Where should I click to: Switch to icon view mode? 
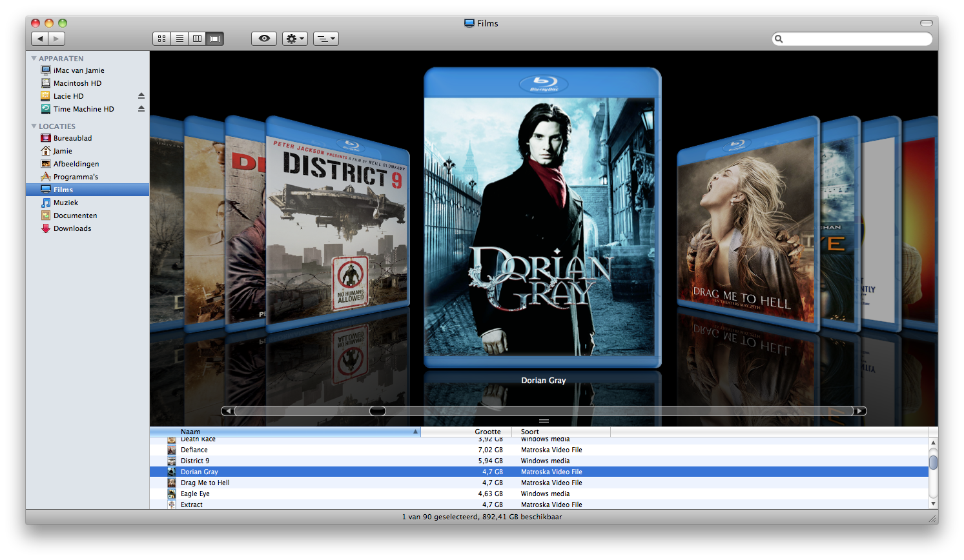coord(161,39)
